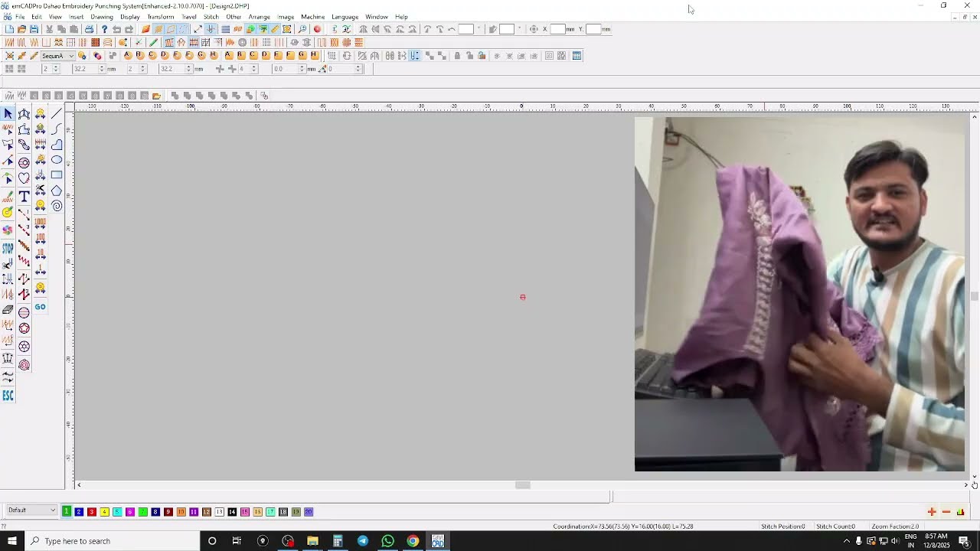The height and width of the screenshot is (551, 980).
Task: Choose the heart shape tool
Action: (24, 178)
